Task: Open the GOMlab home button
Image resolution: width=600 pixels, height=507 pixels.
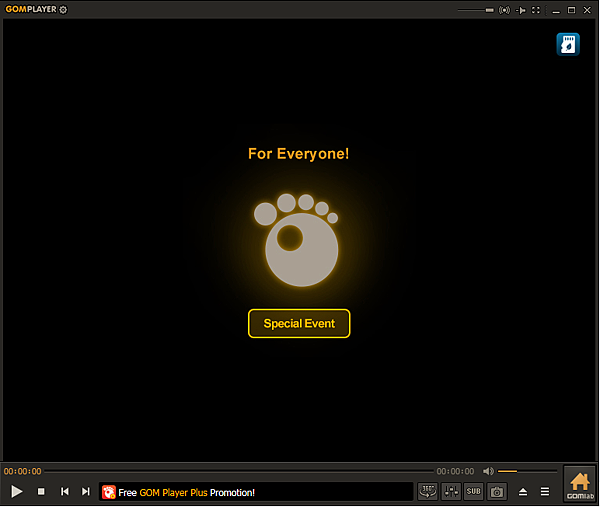Action: (x=580, y=485)
